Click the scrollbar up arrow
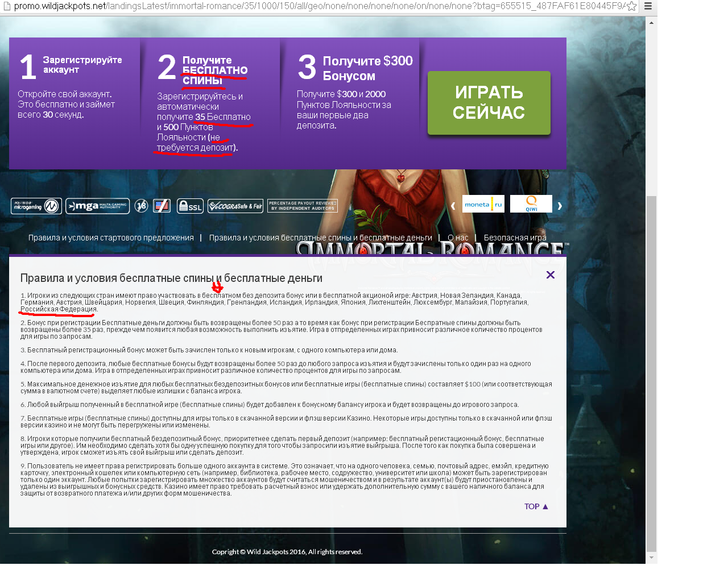Viewport: 728px width, 582px height. pos(651,23)
